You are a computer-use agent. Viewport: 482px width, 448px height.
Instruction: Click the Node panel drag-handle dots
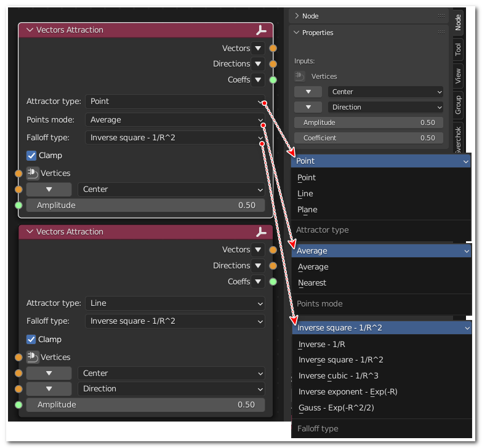[441, 15]
